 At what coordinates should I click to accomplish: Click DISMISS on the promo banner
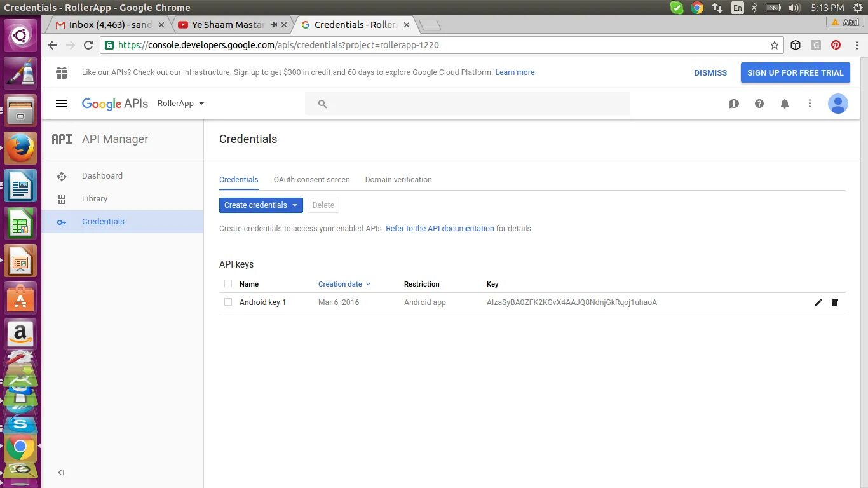click(710, 73)
